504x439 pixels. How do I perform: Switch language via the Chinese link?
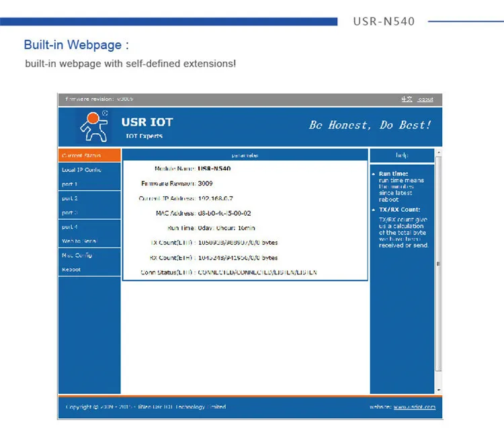coord(407,99)
